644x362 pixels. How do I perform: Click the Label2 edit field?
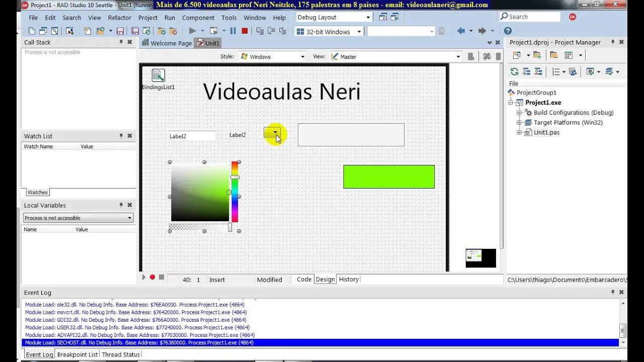(x=192, y=136)
